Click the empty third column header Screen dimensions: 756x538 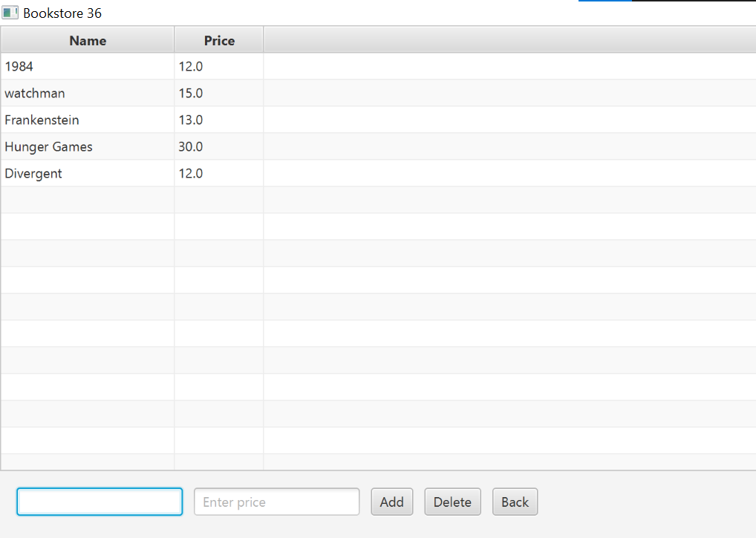[509, 41]
